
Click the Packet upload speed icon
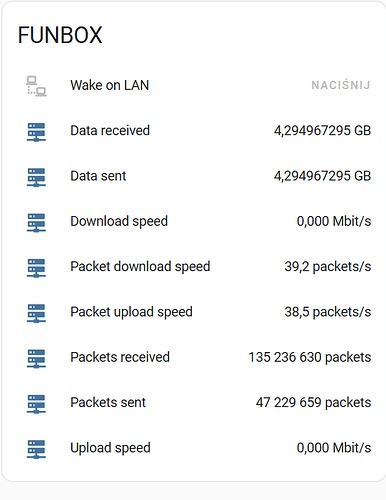tap(36, 313)
